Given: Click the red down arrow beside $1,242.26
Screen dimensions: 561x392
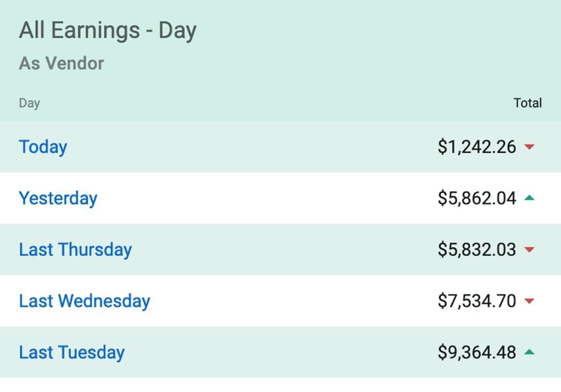Looking at the screenshot, I should pos(529,147).
